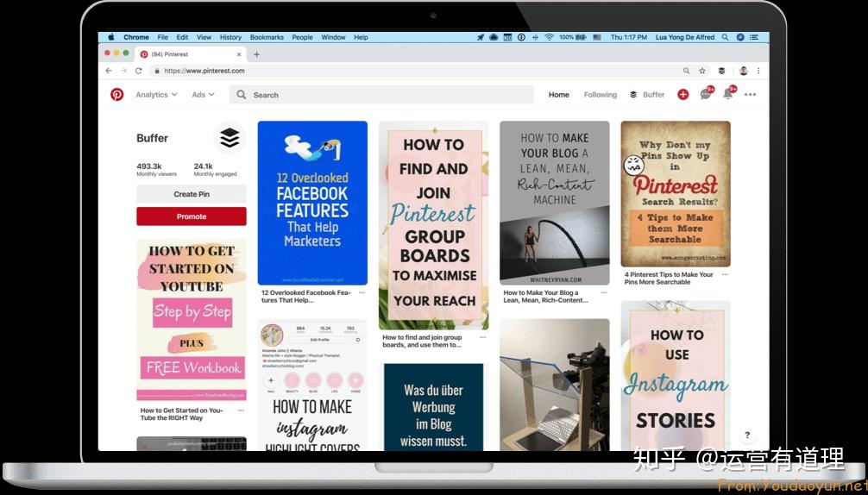Open the People menu
Image resolution: width=868 pixels, height=495 pixels.
302,37
